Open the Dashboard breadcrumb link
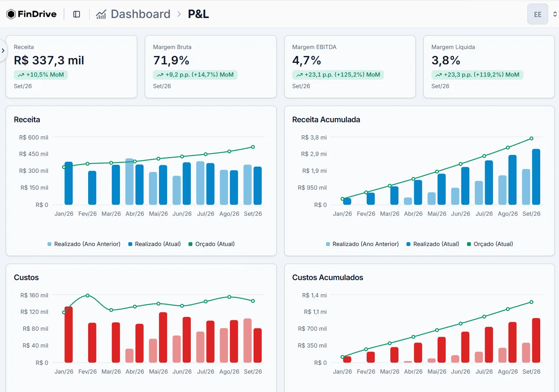This screenshot has width=559, height=392. pyautogui.click(x=141, y=14)
